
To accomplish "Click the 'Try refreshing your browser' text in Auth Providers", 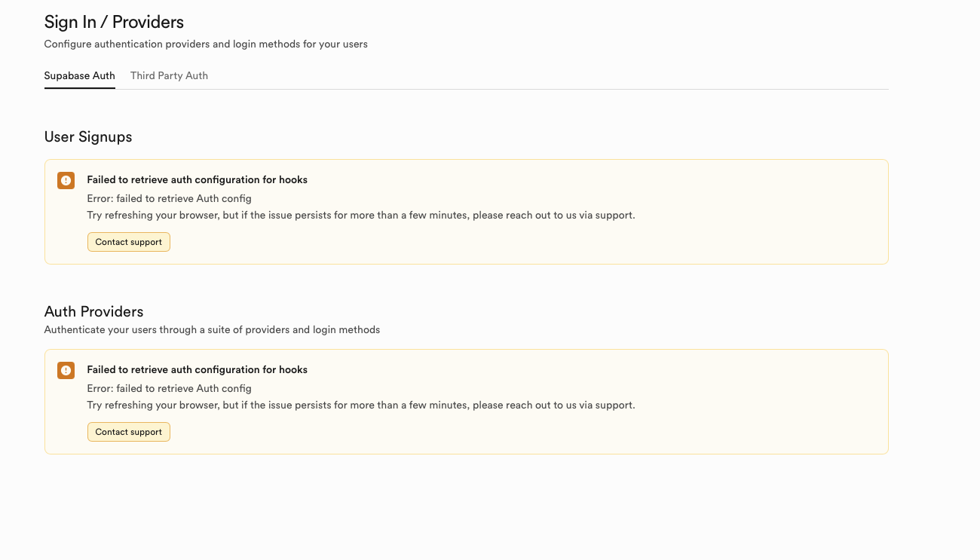I will [361, 405].
